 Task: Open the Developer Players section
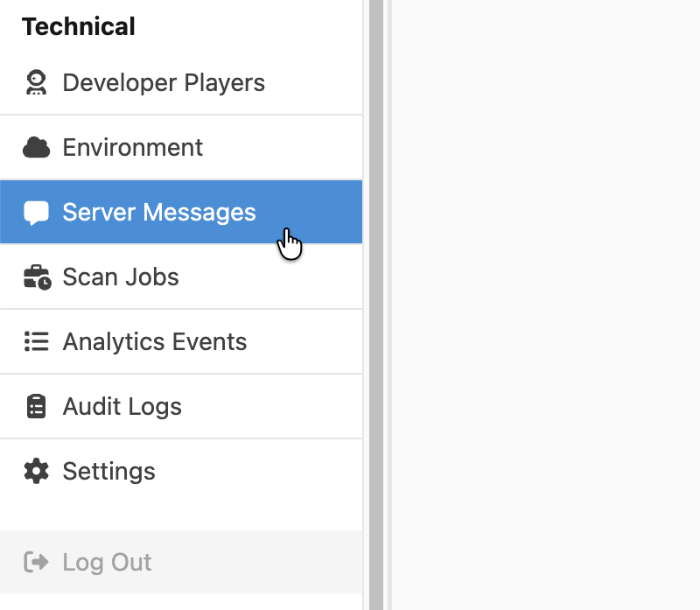click(163, 82)
